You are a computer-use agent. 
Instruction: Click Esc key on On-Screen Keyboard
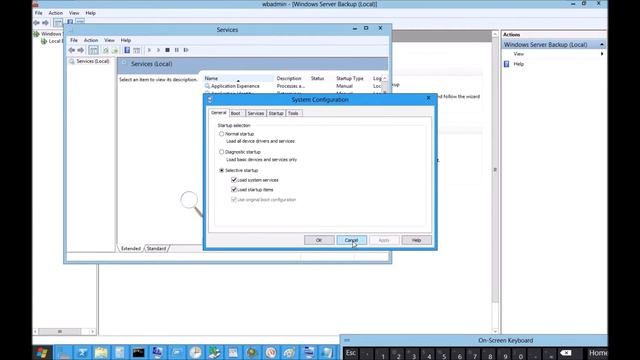[351, 353]
